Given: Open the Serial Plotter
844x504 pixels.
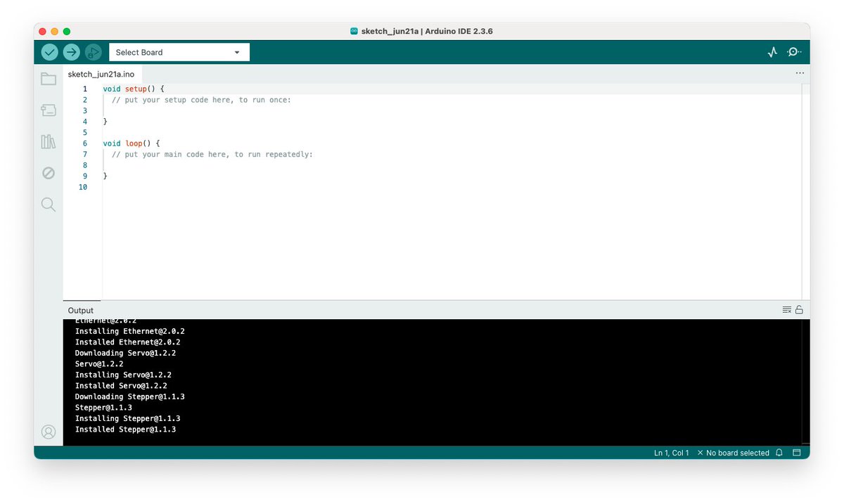Looking at the screenshot, I should (x=772, y=52).
